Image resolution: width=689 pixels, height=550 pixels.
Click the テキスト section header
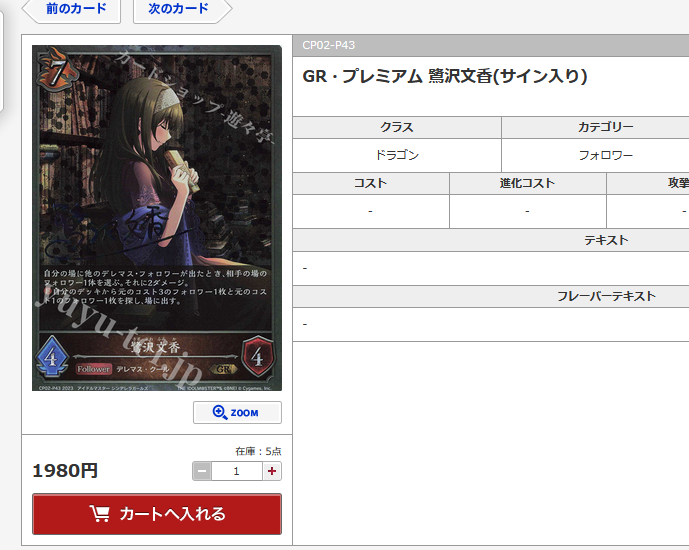coord(606,240)
